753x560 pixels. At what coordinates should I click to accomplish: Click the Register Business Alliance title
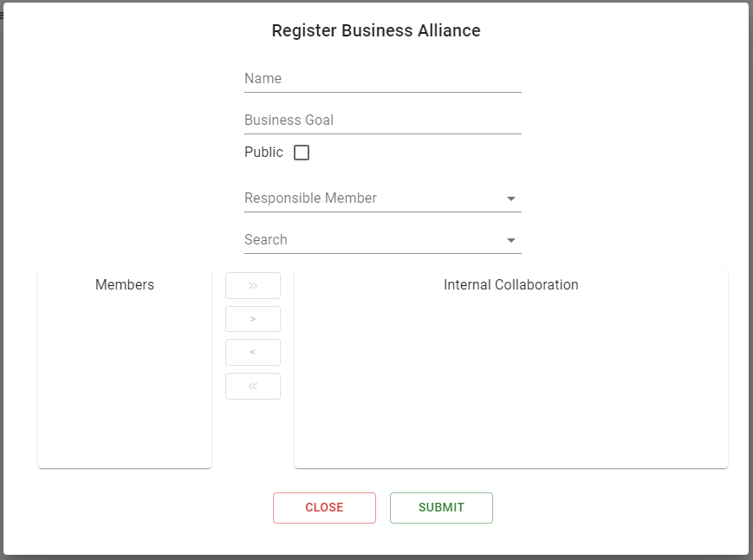click(376, 30)
